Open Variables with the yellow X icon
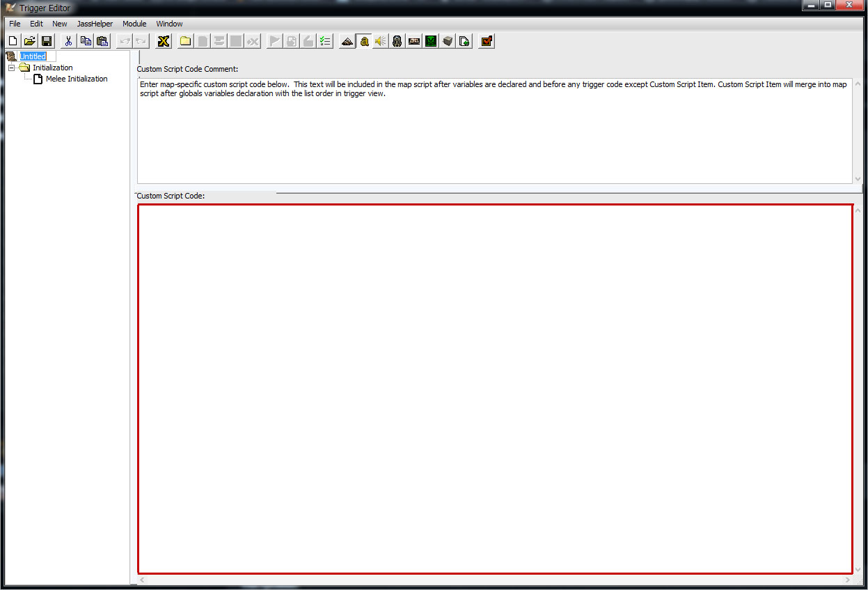 point(164,41)
